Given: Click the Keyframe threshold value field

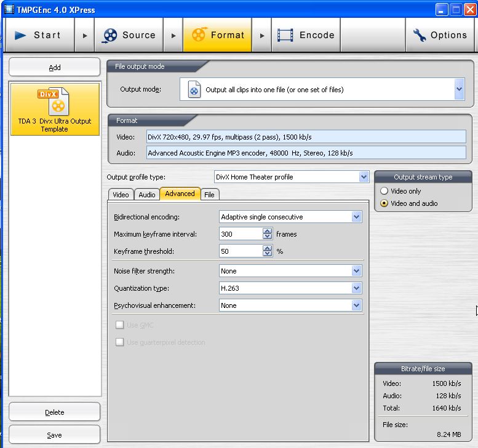Looking at the screenshot, I should point(241,251).
